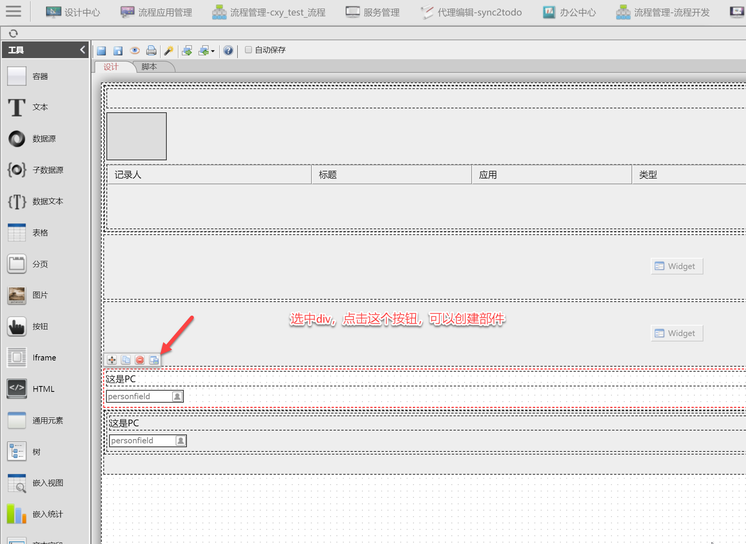
Task: Click the printer icon
Action: pyautogui.click(x=151, y=50)
